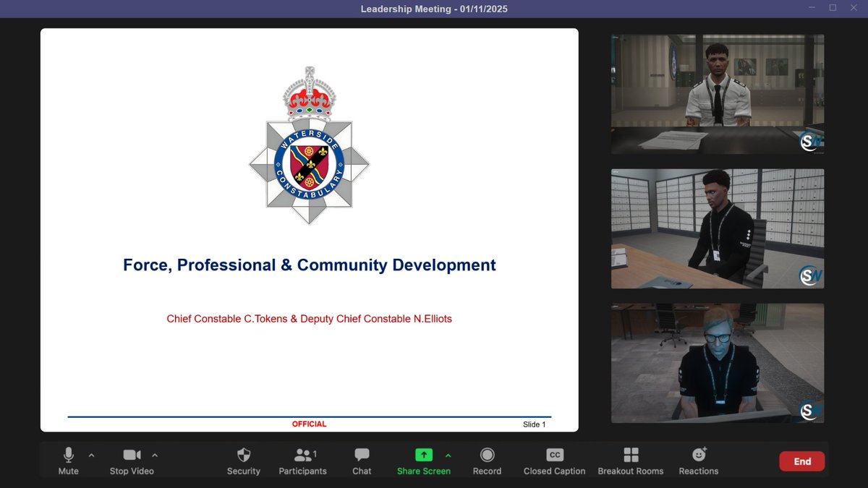Mute your microphone

pos(68,461)
